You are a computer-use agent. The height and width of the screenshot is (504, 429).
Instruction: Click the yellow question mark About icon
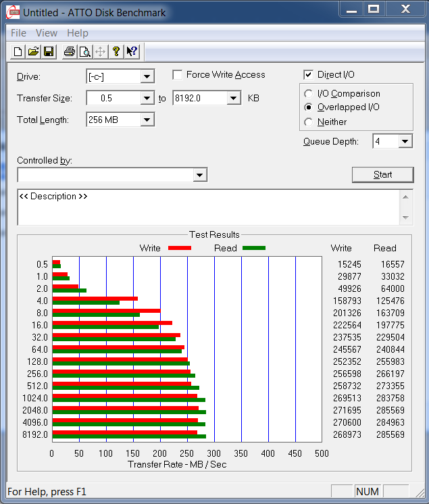pyautogui.click(x=116, y=51)
